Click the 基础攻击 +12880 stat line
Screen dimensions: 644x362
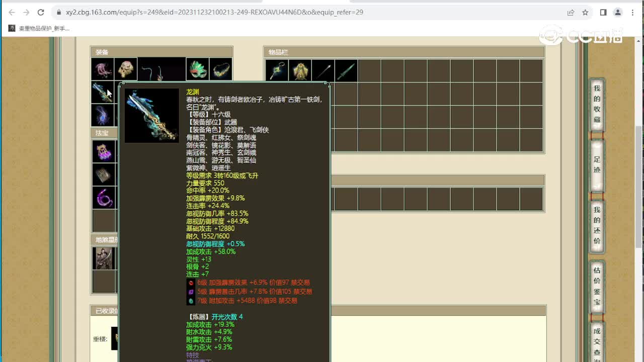[210, 228]
